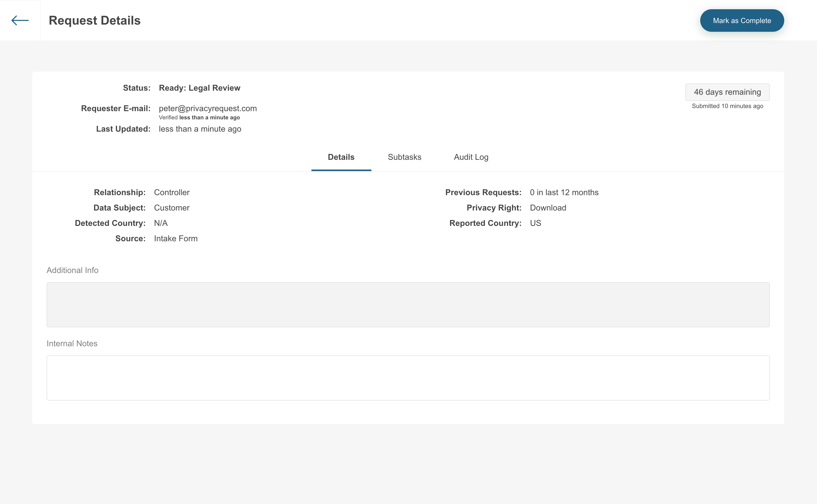Click the Submitted 10 minutes ago text
Image resolution: width=817 pixels, height=504 pixels.
pos(727,106)
